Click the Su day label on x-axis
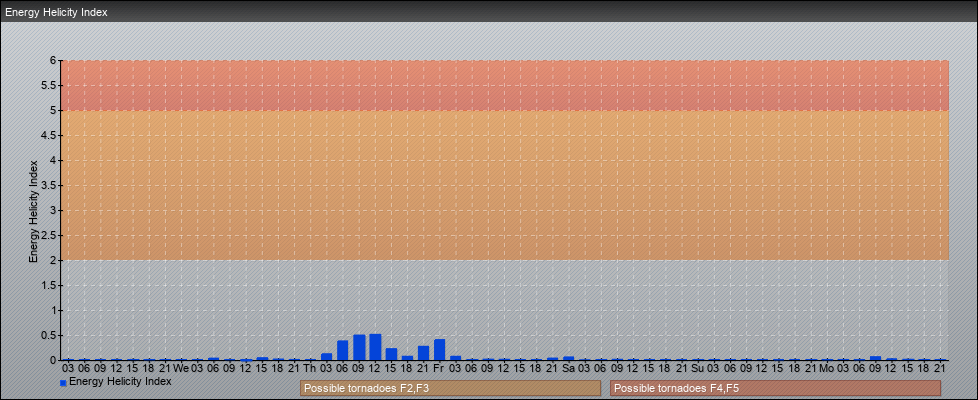The width and height of the screenshot is (978, 400). pos(697,368)
